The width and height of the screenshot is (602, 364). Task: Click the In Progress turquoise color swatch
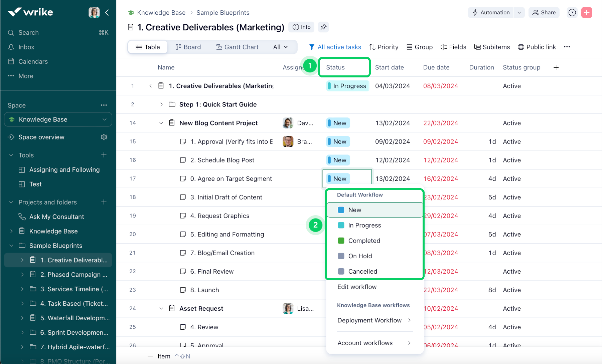pos(341,225)
